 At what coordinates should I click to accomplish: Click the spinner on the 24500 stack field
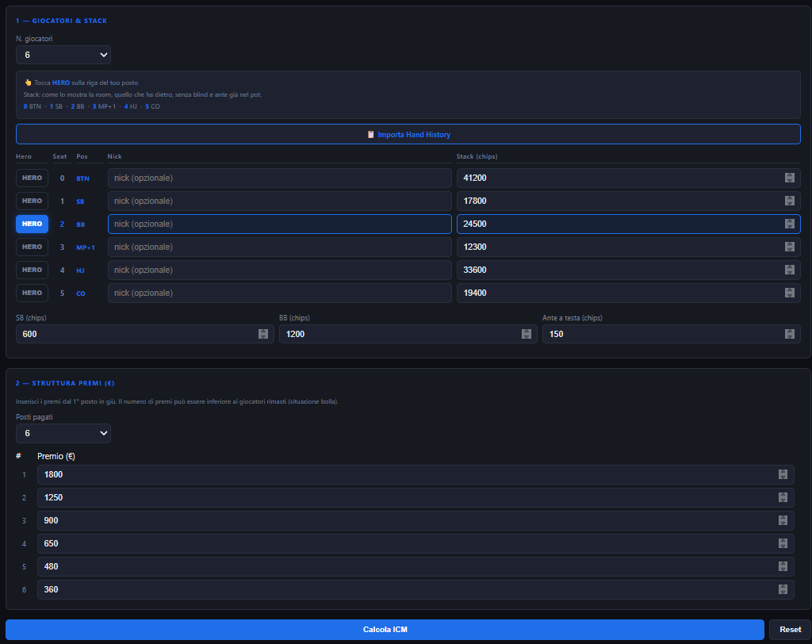click(x=789, y=224)
